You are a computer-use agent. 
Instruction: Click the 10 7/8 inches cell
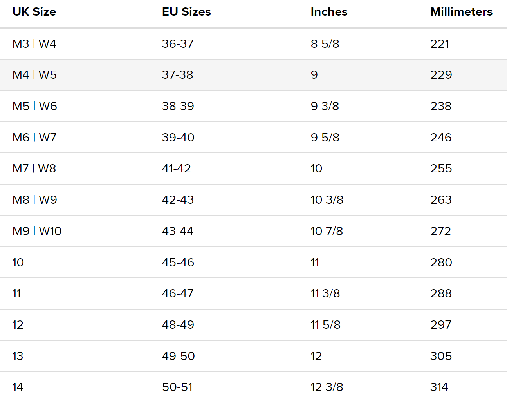tap(327, 231)
